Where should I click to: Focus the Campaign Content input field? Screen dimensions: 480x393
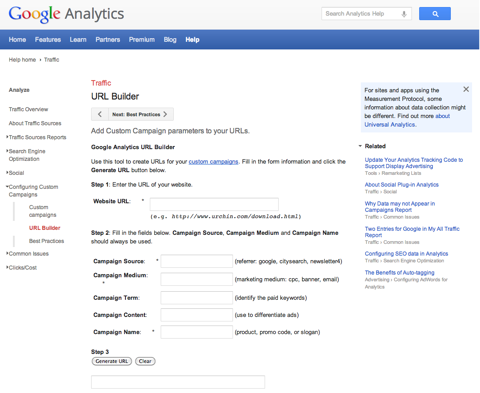196,315
